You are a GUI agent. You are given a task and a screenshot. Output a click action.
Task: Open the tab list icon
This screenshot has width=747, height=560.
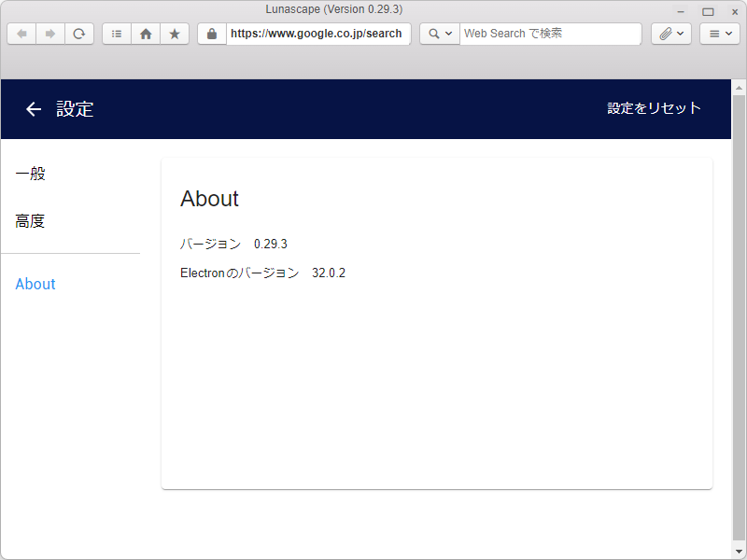pos(117,34)
